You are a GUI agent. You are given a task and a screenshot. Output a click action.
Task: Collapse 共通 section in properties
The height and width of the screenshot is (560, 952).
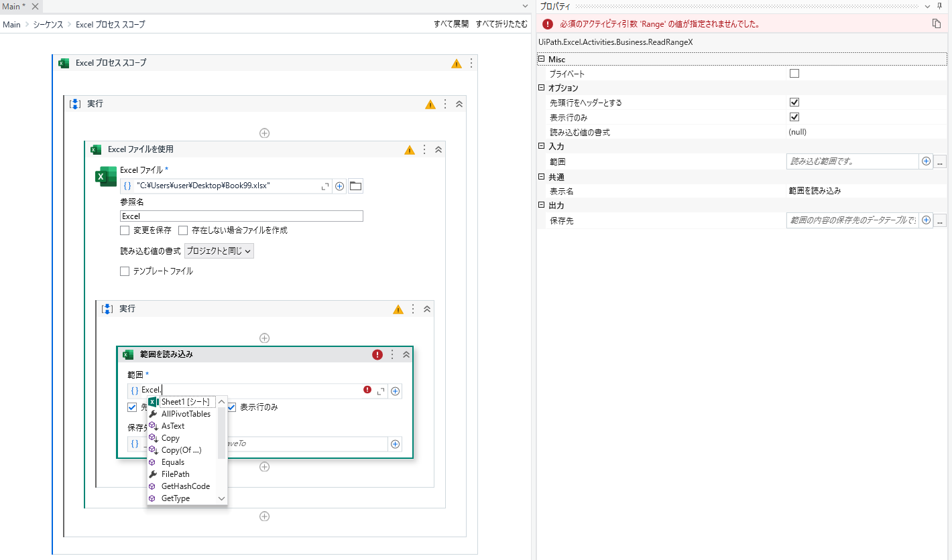541,177
